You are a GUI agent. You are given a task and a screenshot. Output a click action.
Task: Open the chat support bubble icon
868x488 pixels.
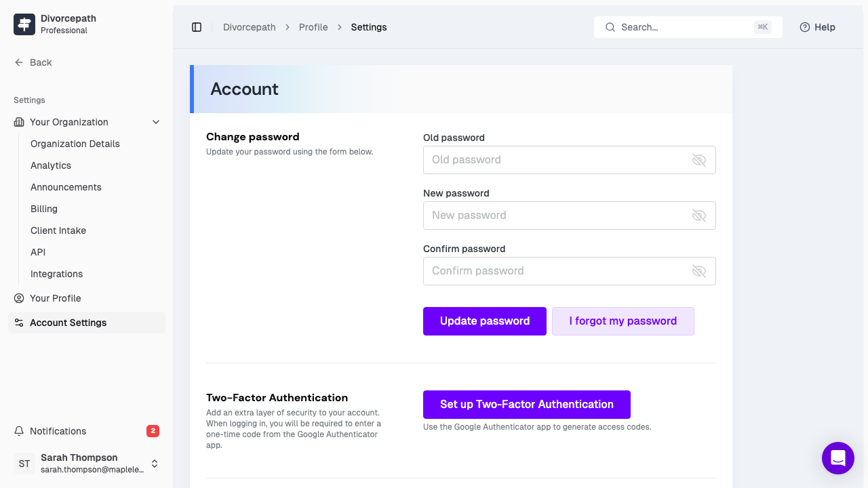[x=838, y=458]
